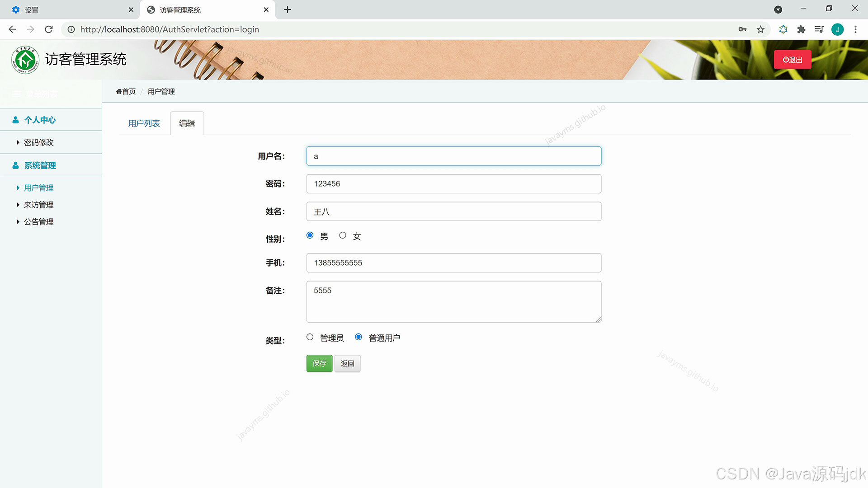The height and width of the screenshot is (488, 868).
Task: Open 密码修改 link in sidebar
Action: click(39, 142)
